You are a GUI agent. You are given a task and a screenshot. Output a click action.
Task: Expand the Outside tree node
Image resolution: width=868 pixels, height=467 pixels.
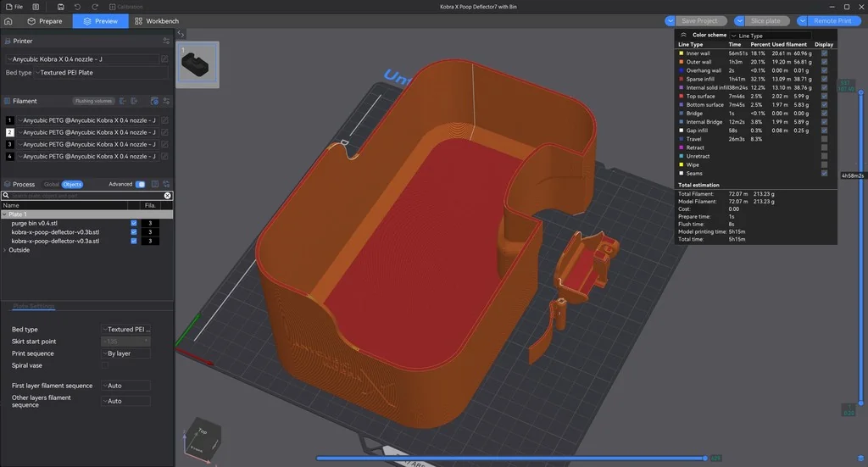pos(5,250)
